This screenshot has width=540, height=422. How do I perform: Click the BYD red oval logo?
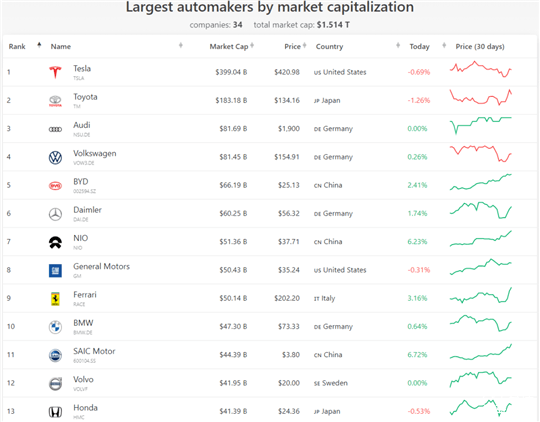pos(55,186)
